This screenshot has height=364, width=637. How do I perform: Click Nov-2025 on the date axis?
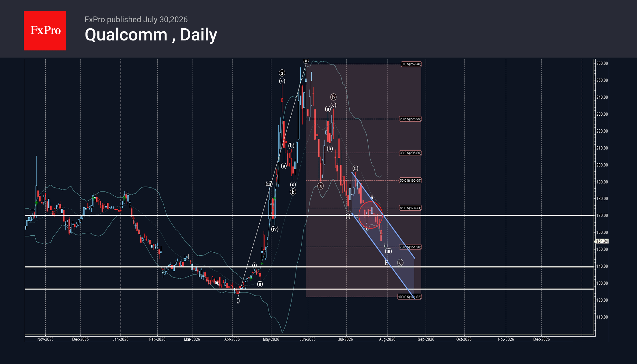(45, 339)
